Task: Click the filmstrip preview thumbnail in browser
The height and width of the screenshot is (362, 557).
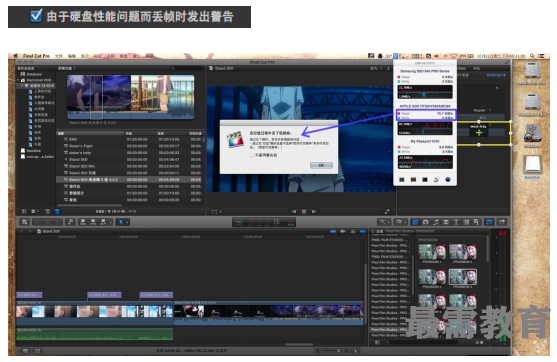Action: pyautogui.click(x=130, y=97)
